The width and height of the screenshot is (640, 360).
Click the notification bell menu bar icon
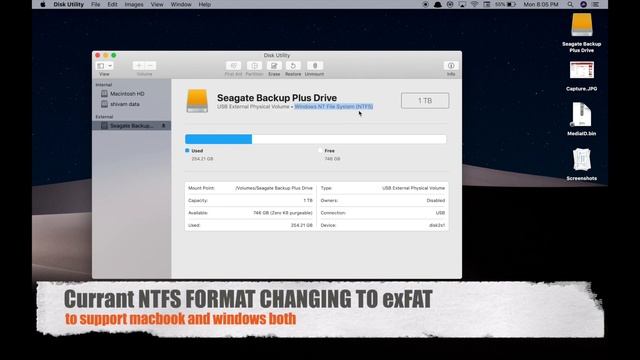point(438,4)
